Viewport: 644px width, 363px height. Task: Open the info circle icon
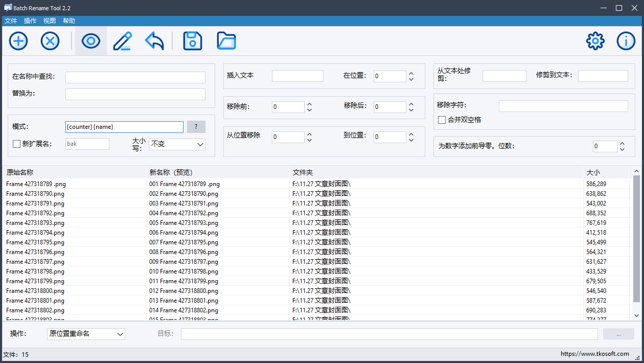(626, 41)
